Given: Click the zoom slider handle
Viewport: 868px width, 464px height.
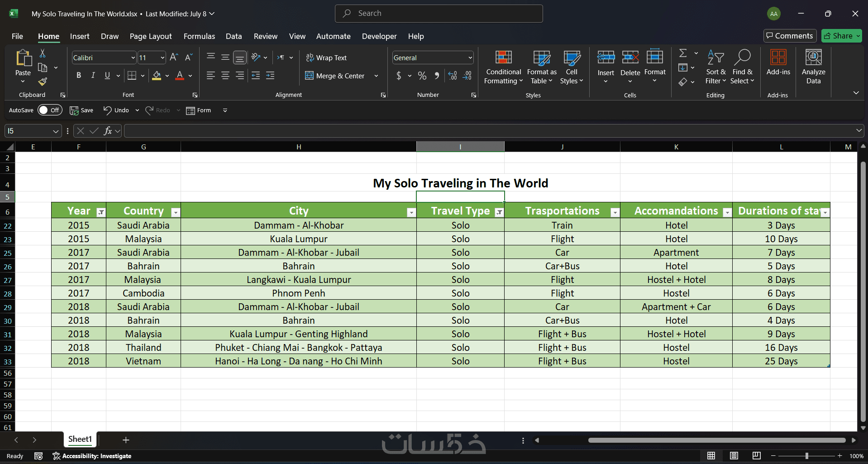Looking at the screenshot, I should click(806, 456).
